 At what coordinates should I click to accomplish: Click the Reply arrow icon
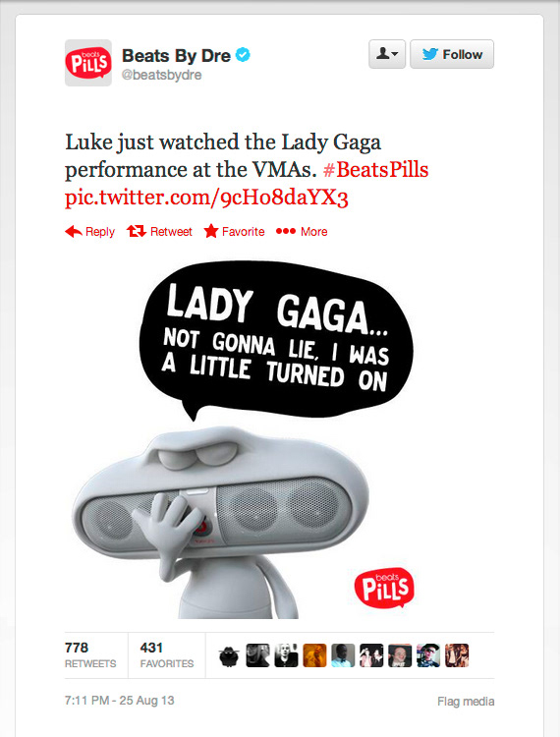click(74, 231)
